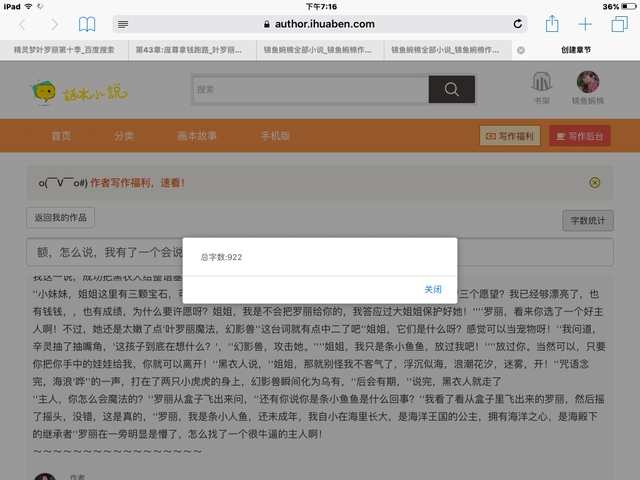Click the 字数统计 button

(587, 221)
